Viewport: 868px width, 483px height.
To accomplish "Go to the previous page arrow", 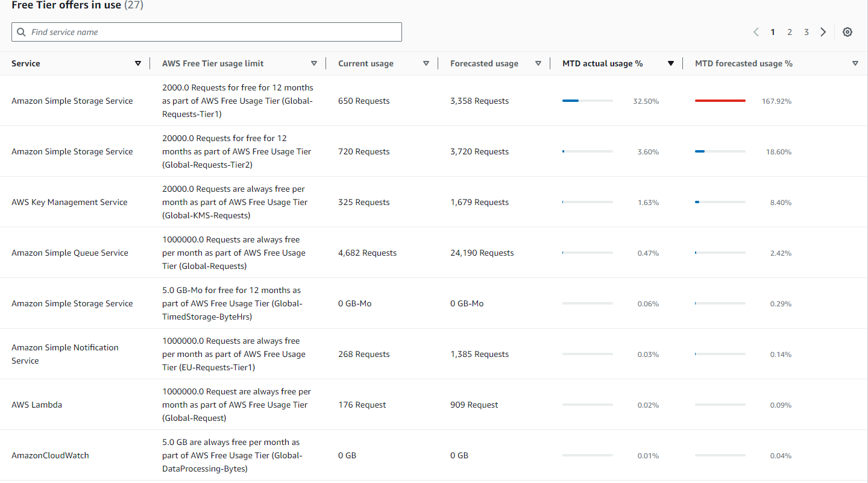I will point(756,32).
